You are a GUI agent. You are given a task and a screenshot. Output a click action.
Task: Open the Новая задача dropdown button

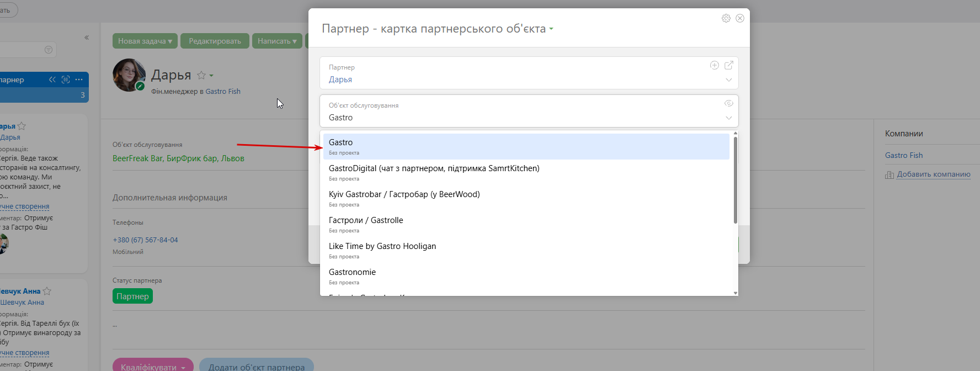point(145,41)
